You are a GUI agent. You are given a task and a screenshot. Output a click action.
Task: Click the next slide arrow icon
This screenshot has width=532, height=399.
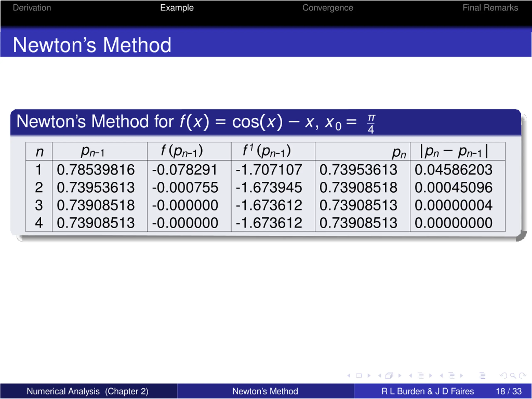click(369, 376)
